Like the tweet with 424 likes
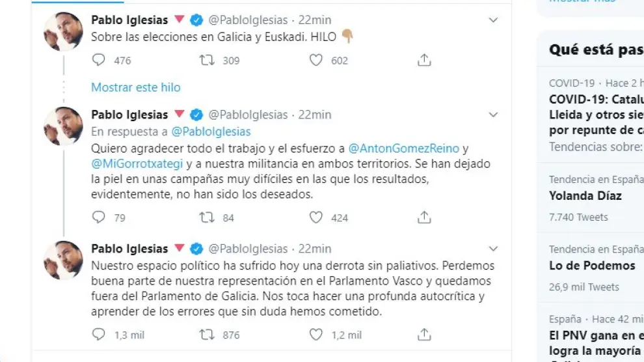 tap(315, 217)
